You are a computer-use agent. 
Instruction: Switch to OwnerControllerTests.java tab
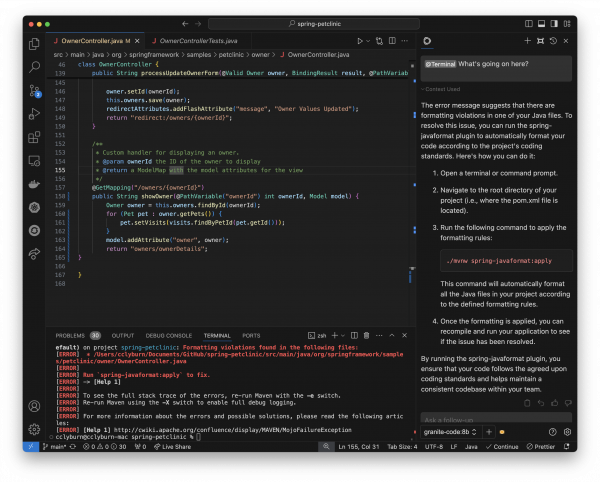tap(204, 41)
